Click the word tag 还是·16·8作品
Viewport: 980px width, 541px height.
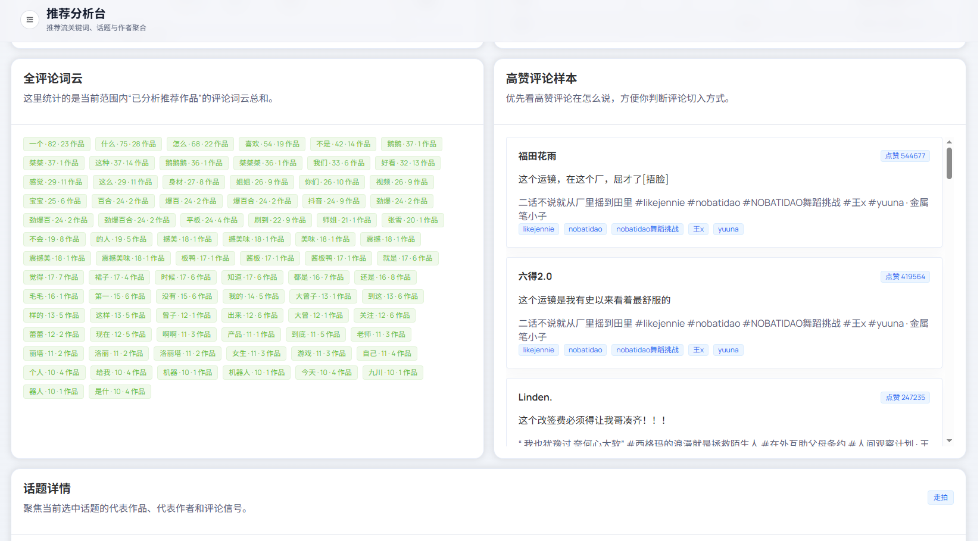click(385, 277)
